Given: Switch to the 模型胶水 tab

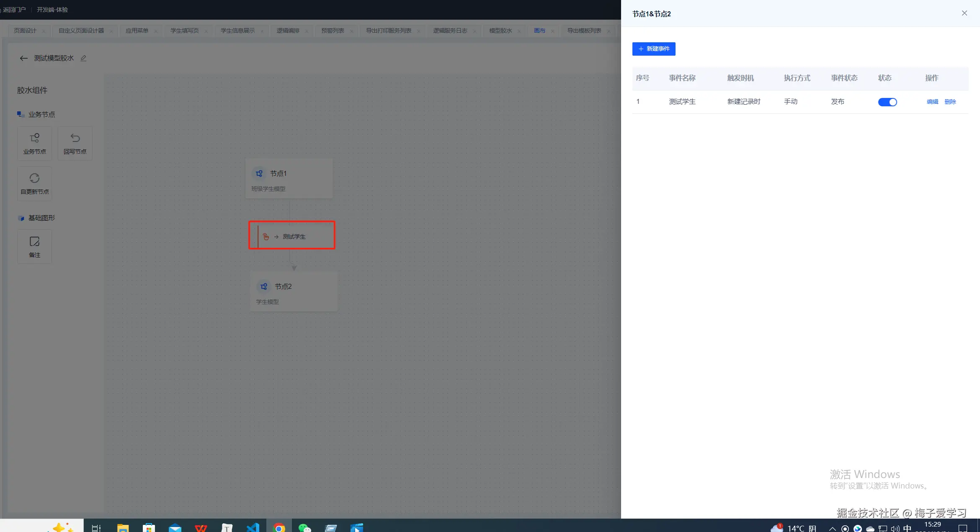Looking at the screenshot, I should coord(500,31).
